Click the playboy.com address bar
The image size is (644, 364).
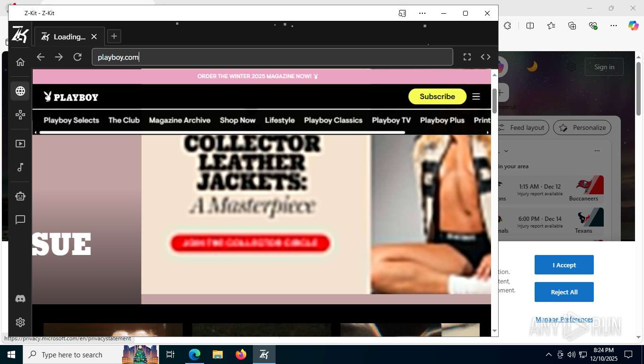(x=272, y=57)
